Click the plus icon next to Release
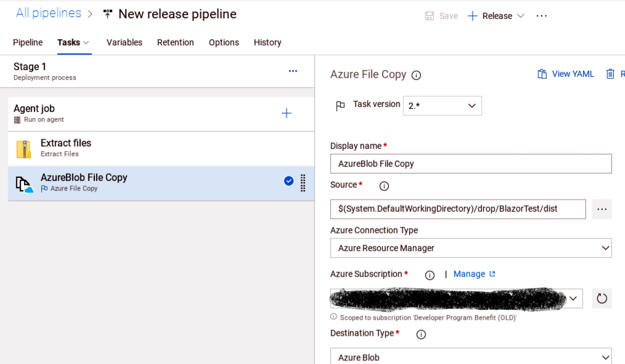Viewport: 625px width, 364px height. pos(472,16)
